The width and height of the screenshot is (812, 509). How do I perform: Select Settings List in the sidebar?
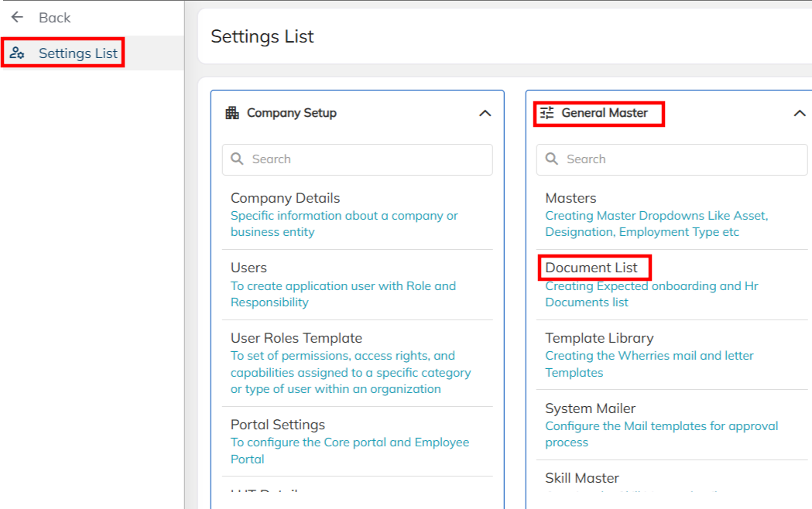[x=78, y=53]
